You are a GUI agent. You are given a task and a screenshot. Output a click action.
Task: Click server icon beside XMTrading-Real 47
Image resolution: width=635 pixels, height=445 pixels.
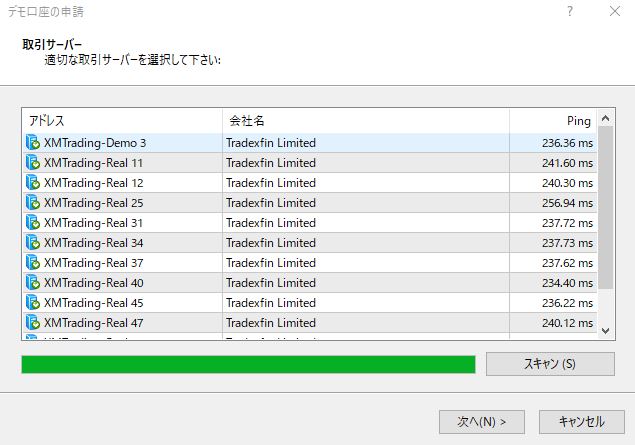[33, 323]
